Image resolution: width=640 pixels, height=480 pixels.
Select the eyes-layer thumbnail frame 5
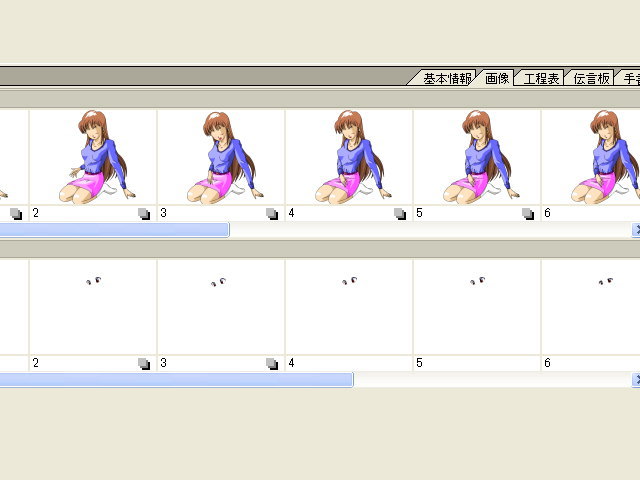tap(477, 307)
